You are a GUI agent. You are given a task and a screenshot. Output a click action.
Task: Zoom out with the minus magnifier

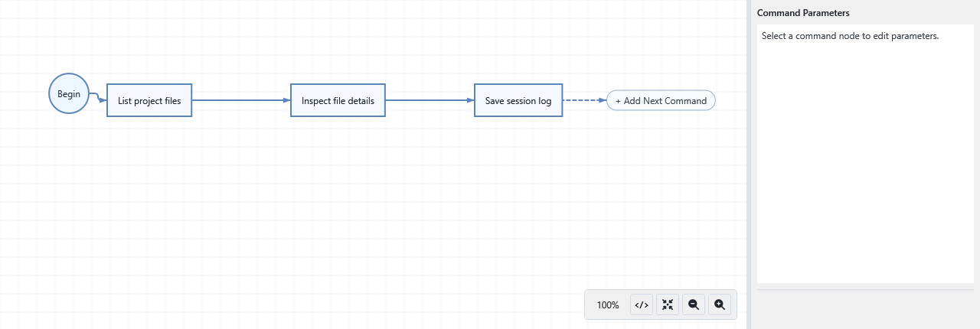pyautogui.click(x=694, y=305)
